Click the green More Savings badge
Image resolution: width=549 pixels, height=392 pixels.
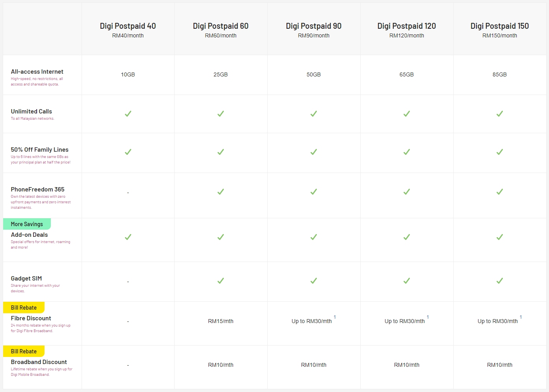coord(27,224)
